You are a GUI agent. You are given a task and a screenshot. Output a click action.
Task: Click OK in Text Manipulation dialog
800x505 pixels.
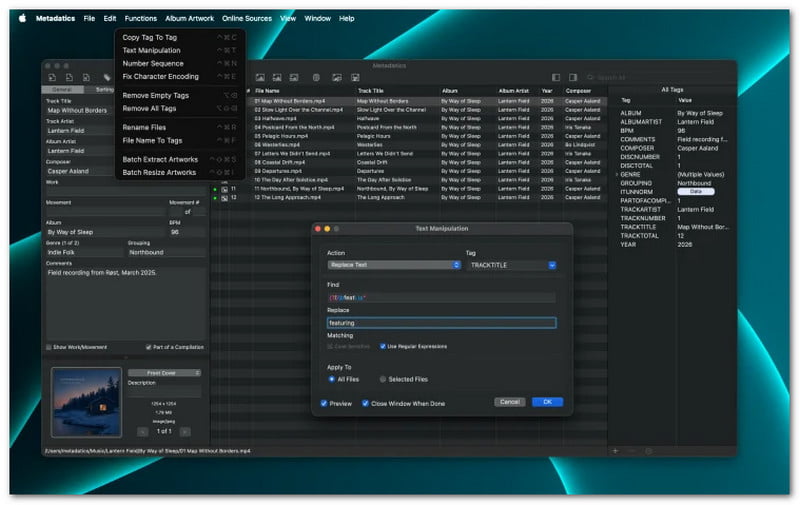(x=547, y=402)
